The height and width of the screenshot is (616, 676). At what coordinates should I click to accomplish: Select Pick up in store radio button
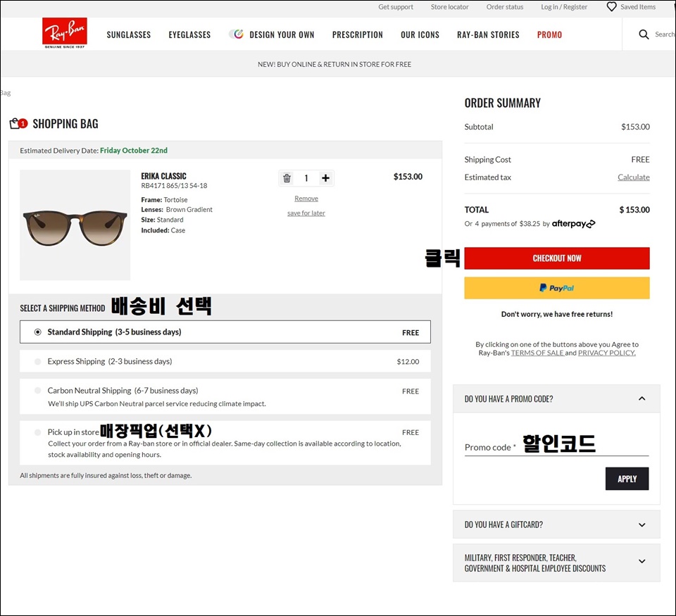click(38, 432)
